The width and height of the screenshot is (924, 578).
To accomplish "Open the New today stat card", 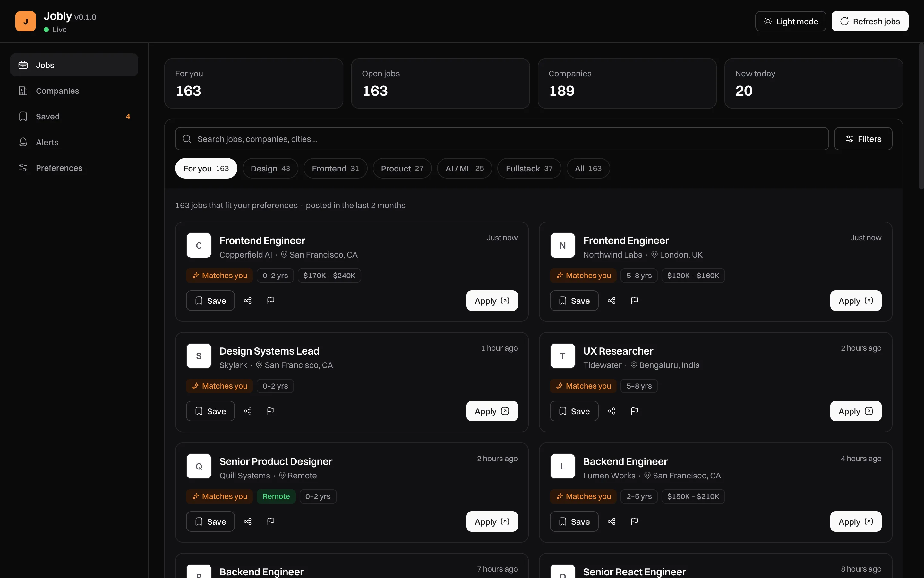I will click(x=814, y=83).
